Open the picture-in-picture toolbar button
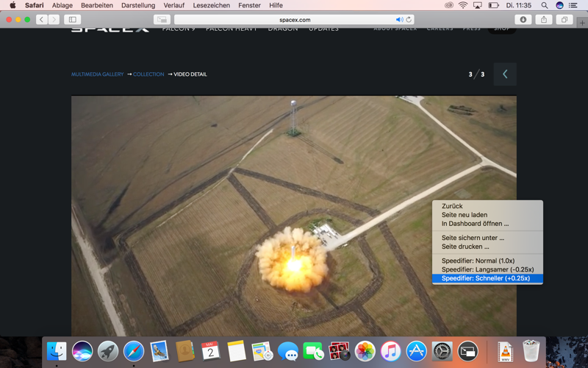The image size is (588, 368). [x=162, y=20]
